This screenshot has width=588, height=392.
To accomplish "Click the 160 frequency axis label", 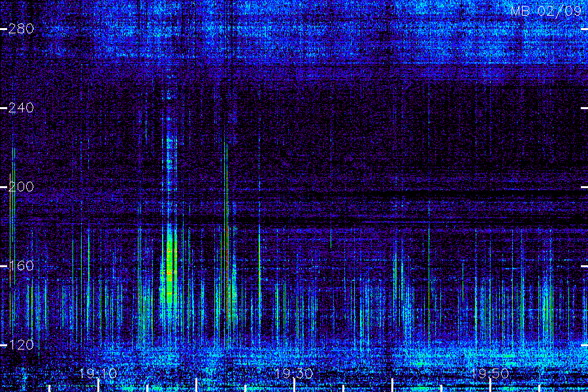I will [21, 266].
